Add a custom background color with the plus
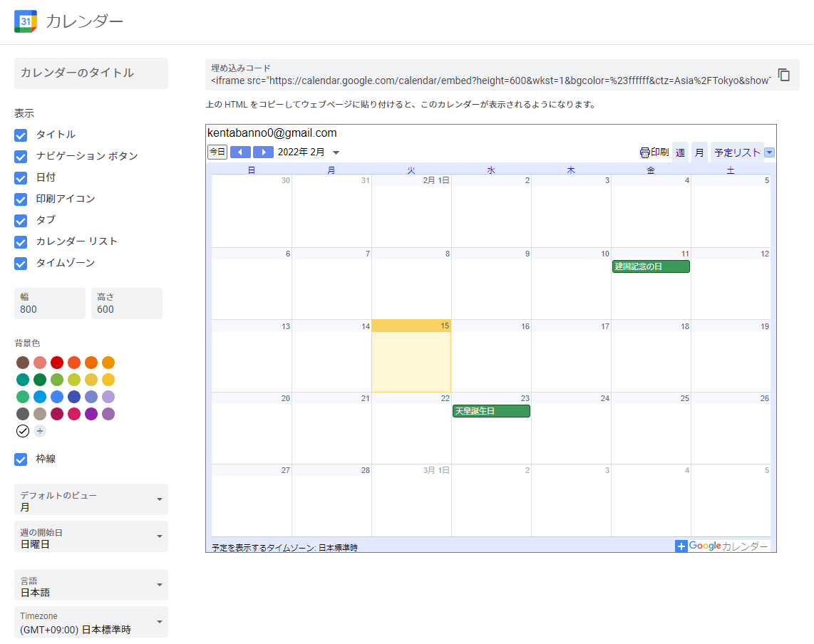The height and width of the screenshot is (644, 814). [x=40, y=431]
